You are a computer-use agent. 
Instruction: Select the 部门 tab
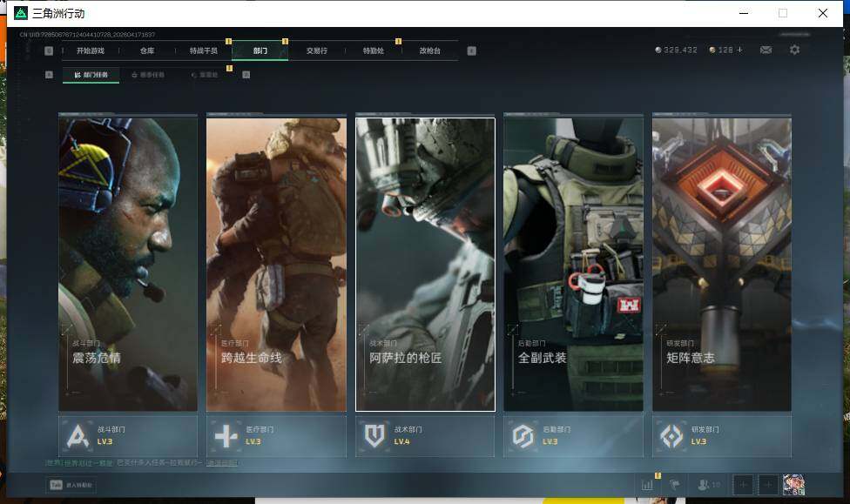click(x=260, y=50)
